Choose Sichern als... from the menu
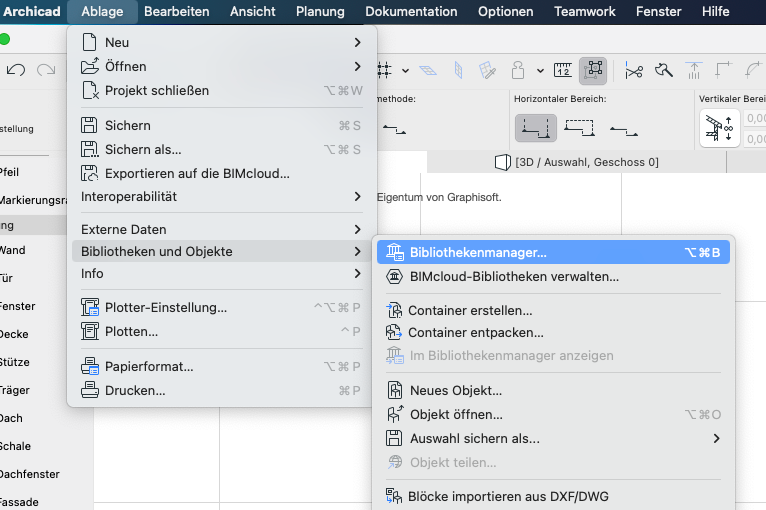Image resolution: width=766 pixels, height=510 pixels. pos(143,149)
